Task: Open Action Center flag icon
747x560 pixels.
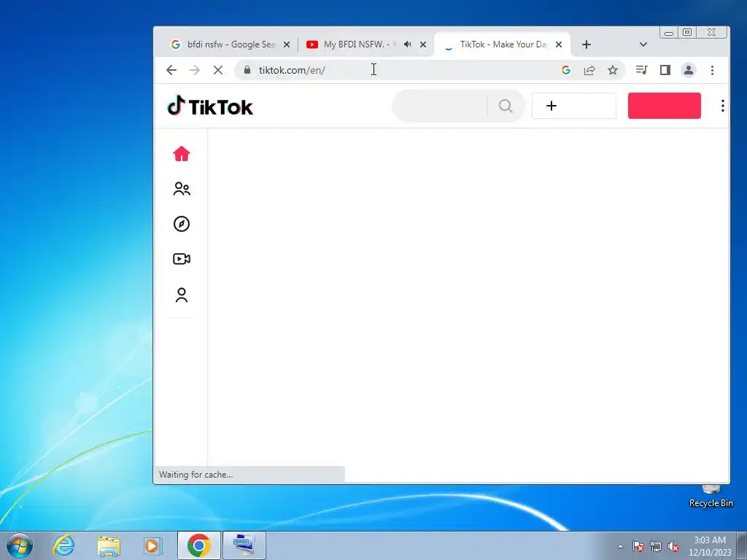Action: pyautogui.click(x=638, y=546)
